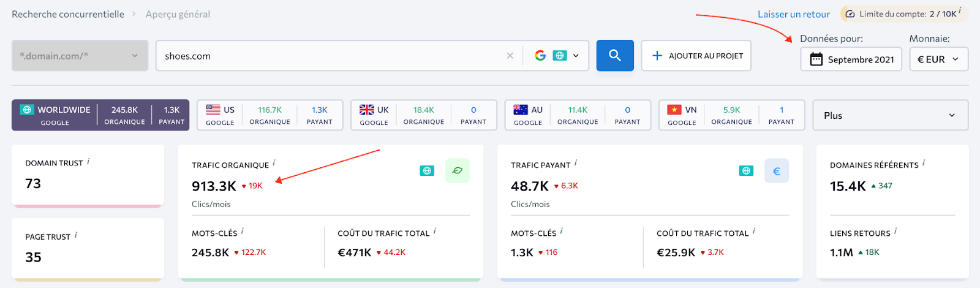980x288 pixels.
Task: Open the € EUR currency dropdown
Action: pyautogui.click(x=938, y=59)
